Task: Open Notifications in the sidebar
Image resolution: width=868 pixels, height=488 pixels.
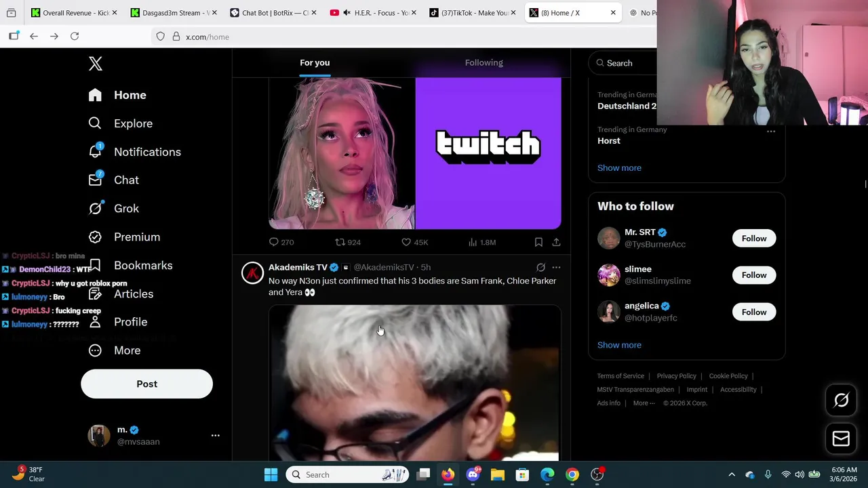Action: tap(134, 152)
